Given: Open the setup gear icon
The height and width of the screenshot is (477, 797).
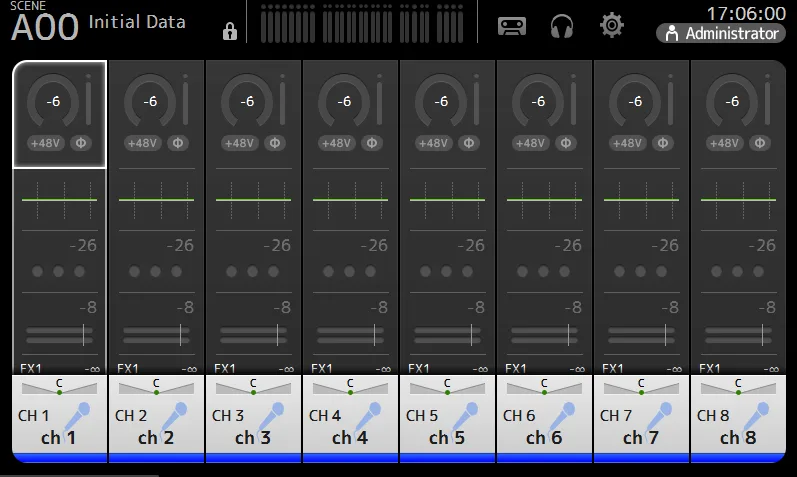Looking at the screenshot, I should click(611, 25).
